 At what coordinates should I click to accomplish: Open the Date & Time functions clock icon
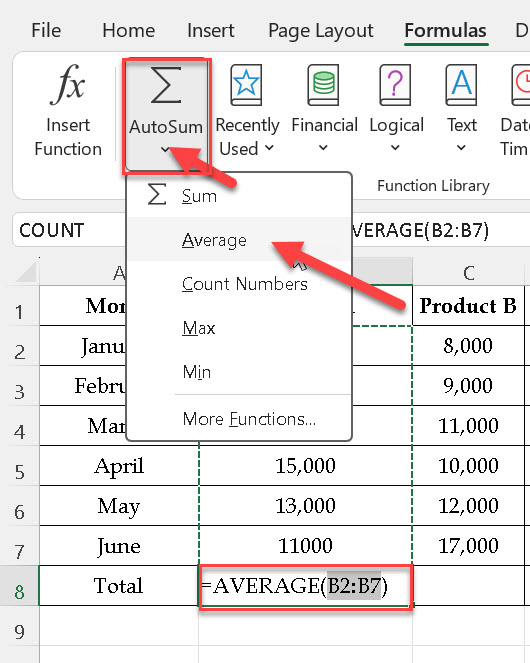point(521,85)
